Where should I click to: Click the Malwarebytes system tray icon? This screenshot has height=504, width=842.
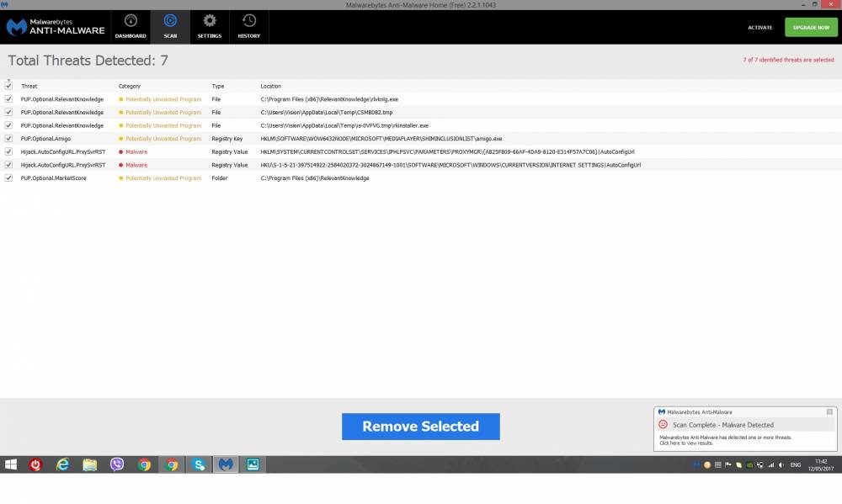click(x=696, y=464)
